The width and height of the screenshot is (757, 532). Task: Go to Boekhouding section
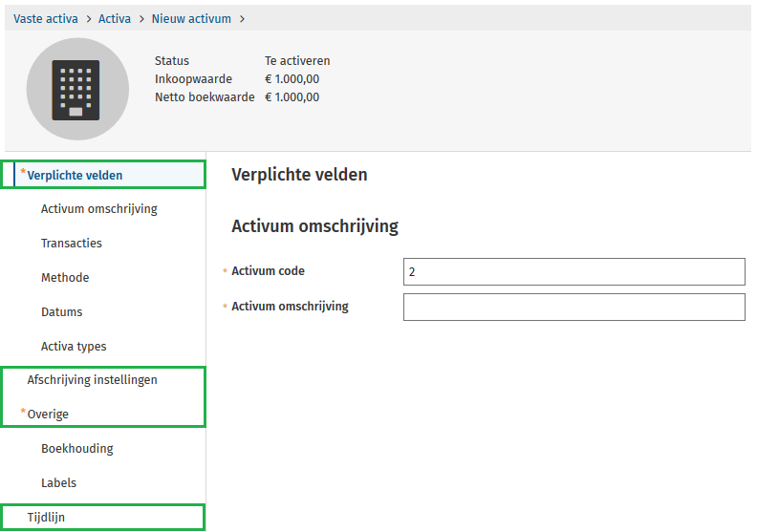(76, 449)
